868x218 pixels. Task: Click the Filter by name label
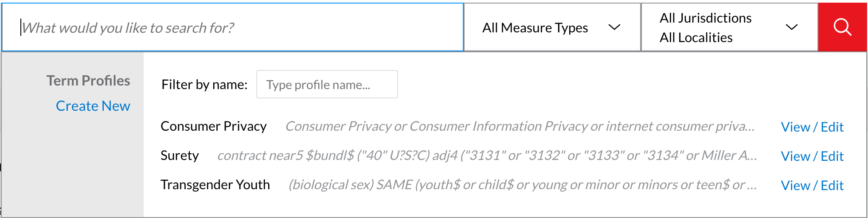tap(204, 85)
